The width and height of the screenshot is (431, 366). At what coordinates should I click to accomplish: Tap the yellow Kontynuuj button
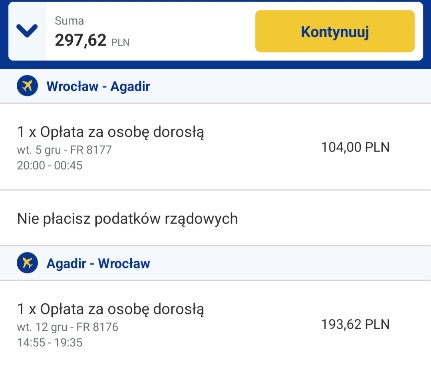point(335,31)
